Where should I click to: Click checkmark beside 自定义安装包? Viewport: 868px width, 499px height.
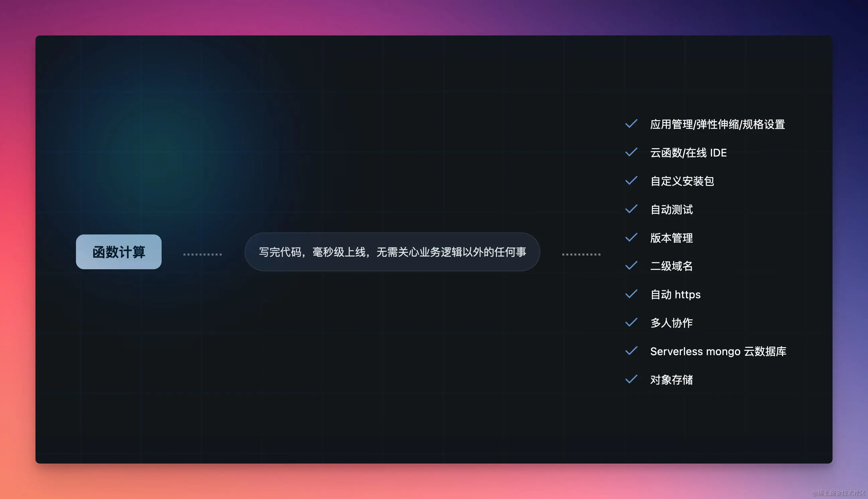631,181
